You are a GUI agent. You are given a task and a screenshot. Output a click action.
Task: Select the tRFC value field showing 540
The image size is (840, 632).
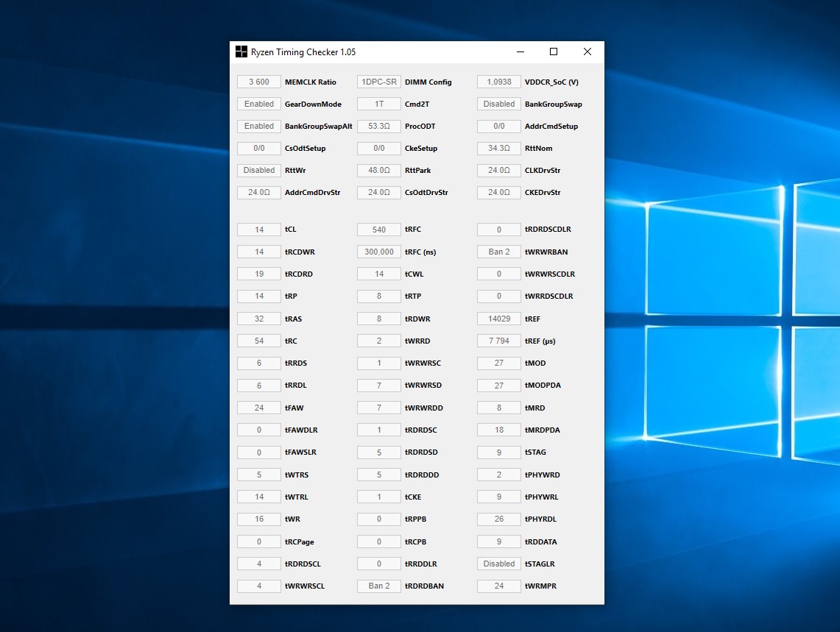pos(379,230)
